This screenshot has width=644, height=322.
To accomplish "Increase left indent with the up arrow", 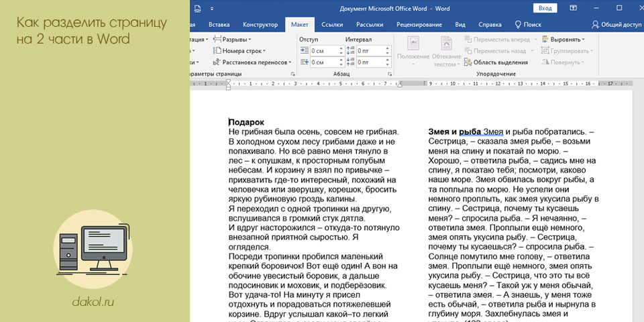I will click(341, 48).
